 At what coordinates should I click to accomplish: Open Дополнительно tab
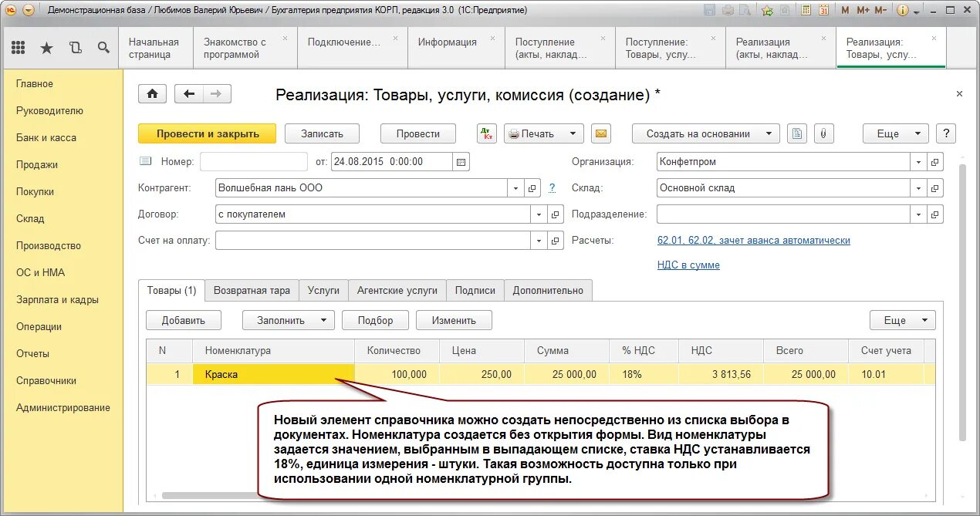548,290
